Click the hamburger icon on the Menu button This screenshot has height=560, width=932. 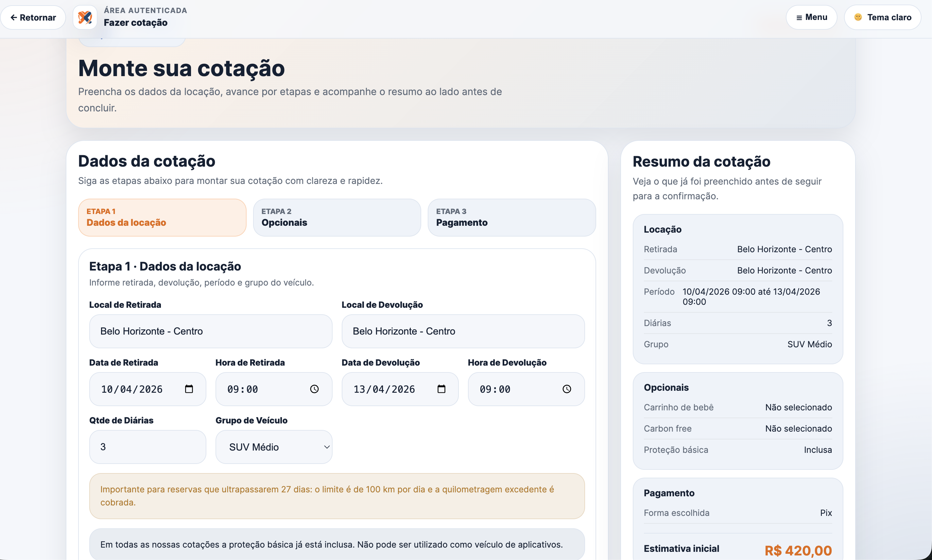(799, 17)
